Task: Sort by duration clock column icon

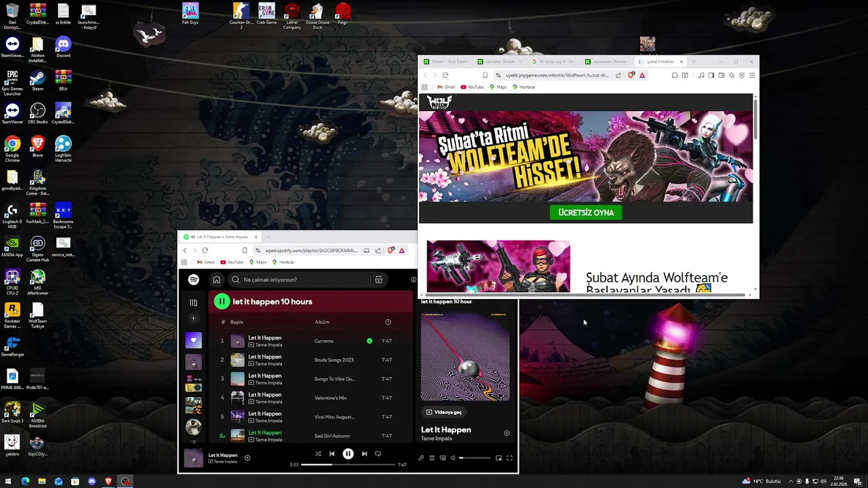Action: [x=388, y=322]
